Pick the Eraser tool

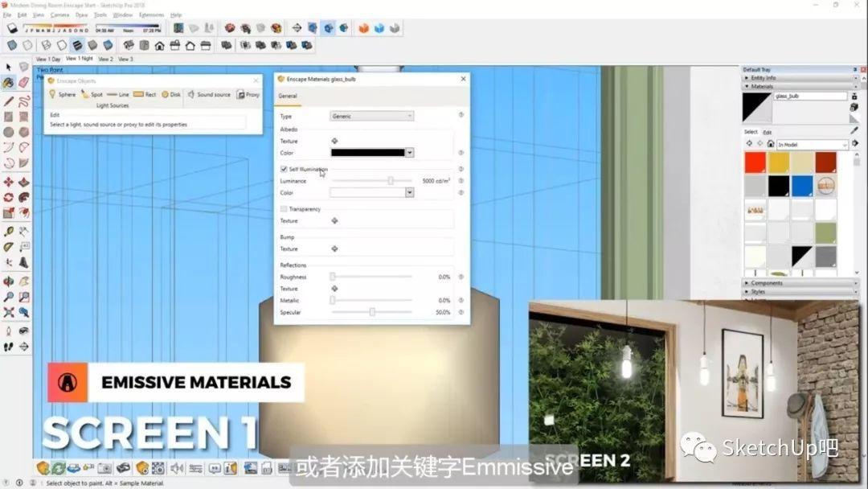(x=24, y=83)
